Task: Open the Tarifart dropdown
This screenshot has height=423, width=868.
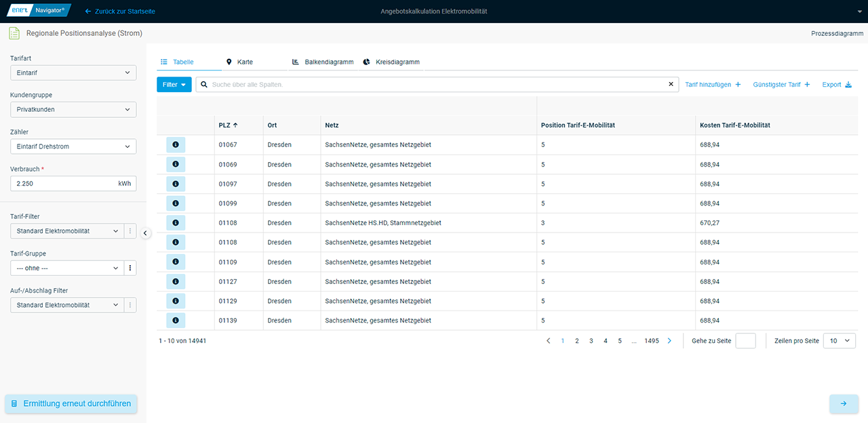Action: [73, 73]
